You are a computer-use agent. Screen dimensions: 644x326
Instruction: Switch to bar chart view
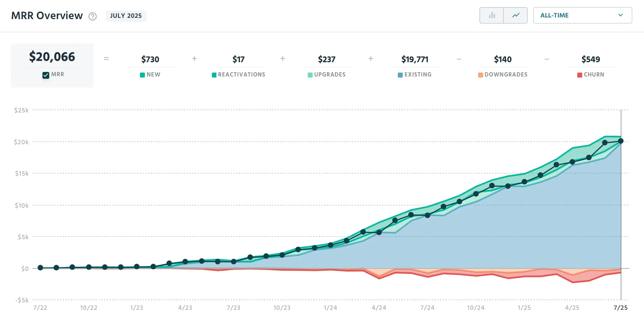point(492,16)
